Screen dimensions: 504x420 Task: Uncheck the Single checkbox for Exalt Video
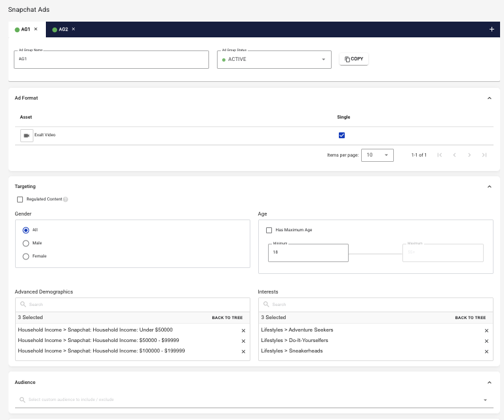pos(341,136)
